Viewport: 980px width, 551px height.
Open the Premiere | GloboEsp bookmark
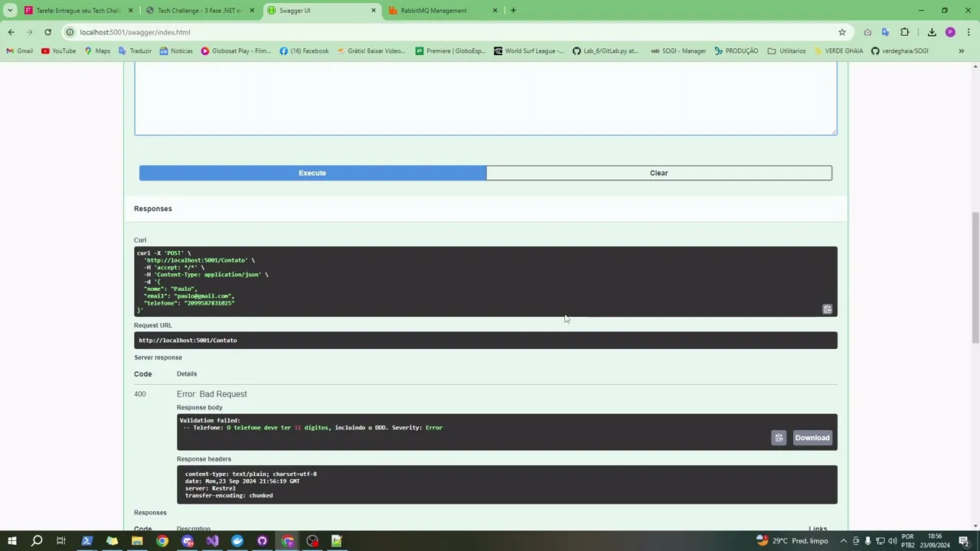450,51
